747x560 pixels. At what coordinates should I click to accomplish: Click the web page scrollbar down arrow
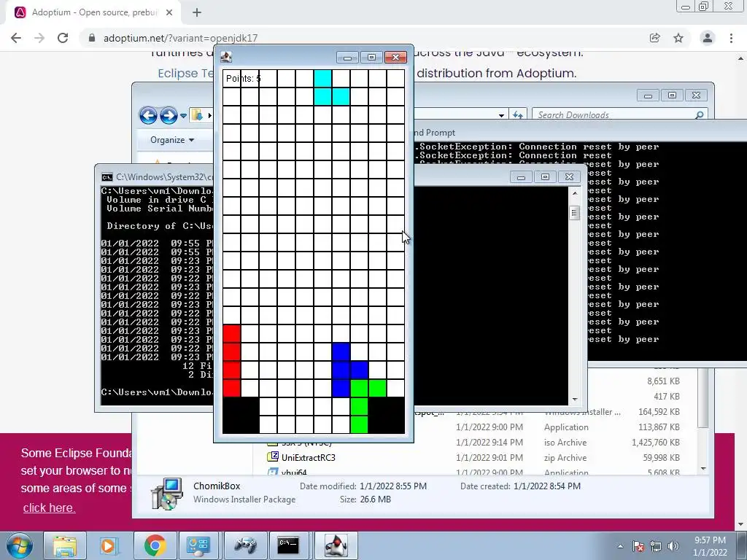(740, 524)
